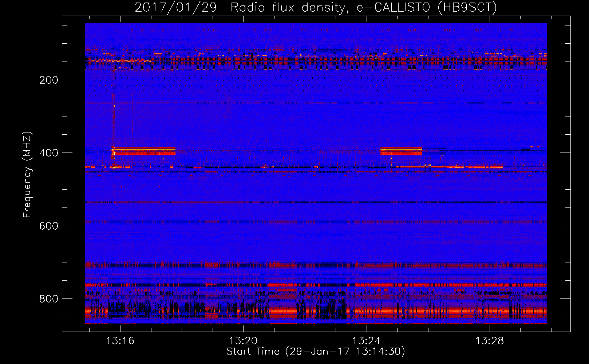The height and width of the screenshot is (364, 589).
Task: Click the 13:20 time tick label
Action: [243, 341]
